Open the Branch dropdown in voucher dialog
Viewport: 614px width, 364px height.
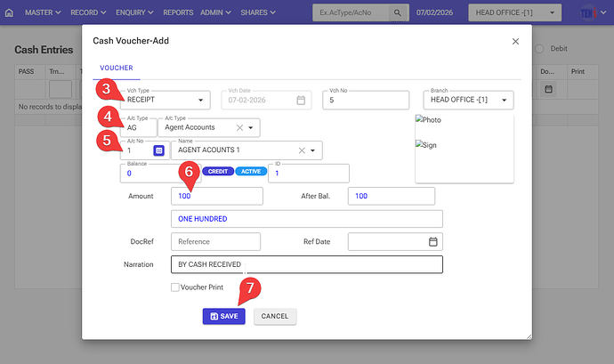click(505, 101)
